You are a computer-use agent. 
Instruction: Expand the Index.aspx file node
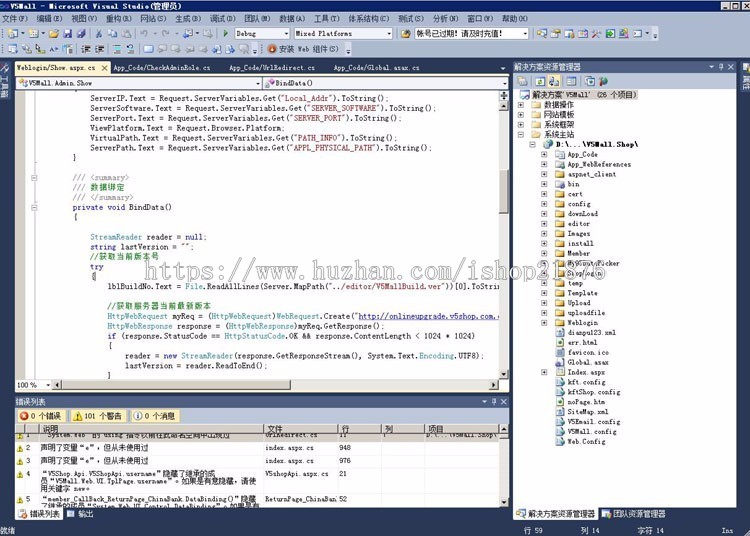coord(544,372)
